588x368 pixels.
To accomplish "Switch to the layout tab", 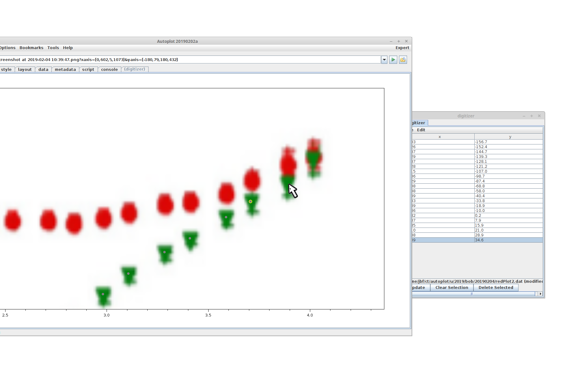I will click(25, 70).
